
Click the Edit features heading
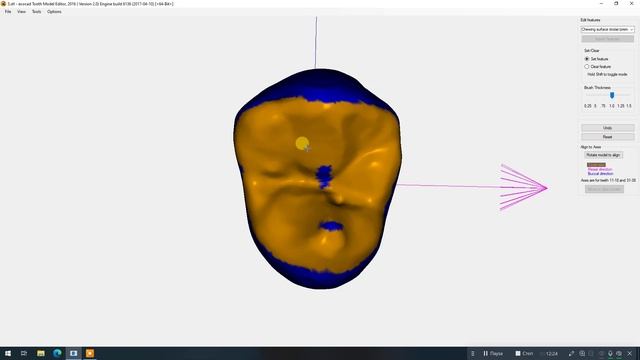click(x=590, y=20)
